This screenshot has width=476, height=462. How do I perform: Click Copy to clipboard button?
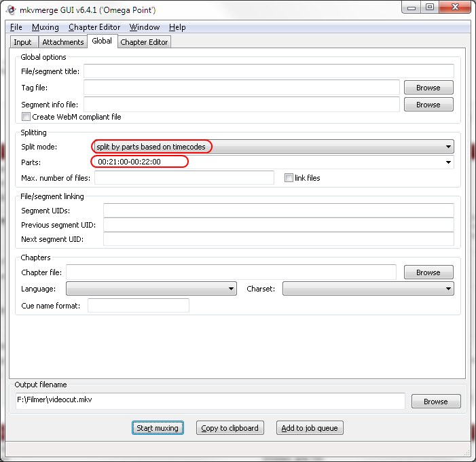pyautogui.click(x=230, y=428)
